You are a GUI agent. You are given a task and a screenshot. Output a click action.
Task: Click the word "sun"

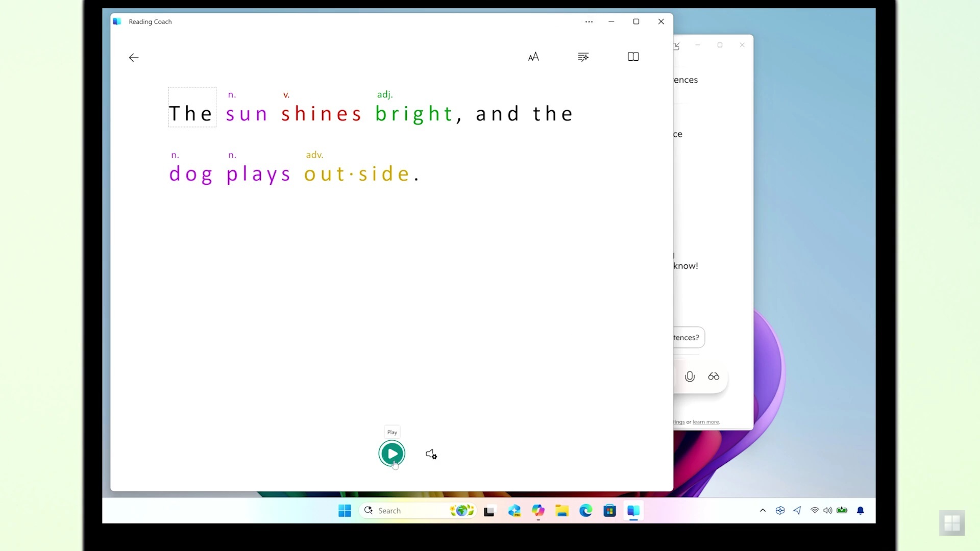pos(247,113)
